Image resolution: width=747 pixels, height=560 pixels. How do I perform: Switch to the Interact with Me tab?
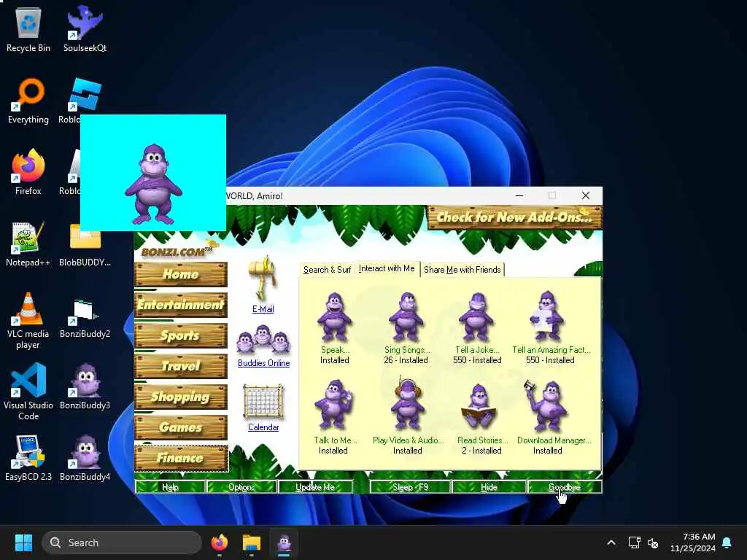tap(387, 268)
